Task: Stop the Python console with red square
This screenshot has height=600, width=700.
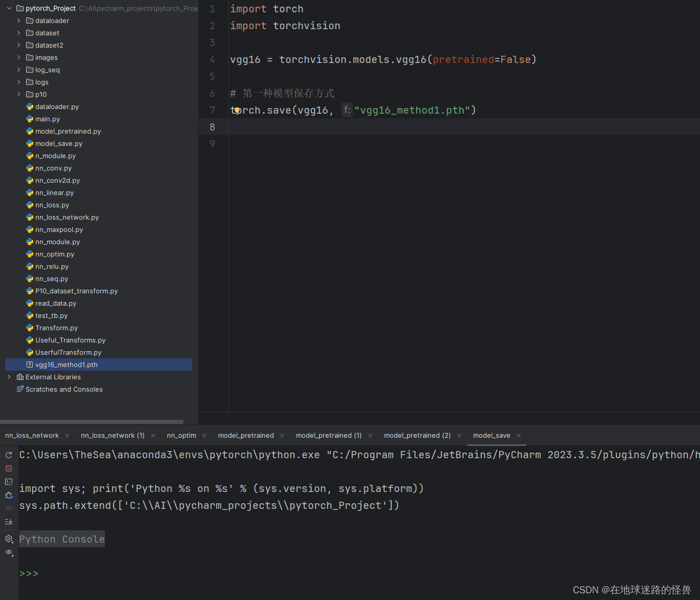Action: click(9, 468)
